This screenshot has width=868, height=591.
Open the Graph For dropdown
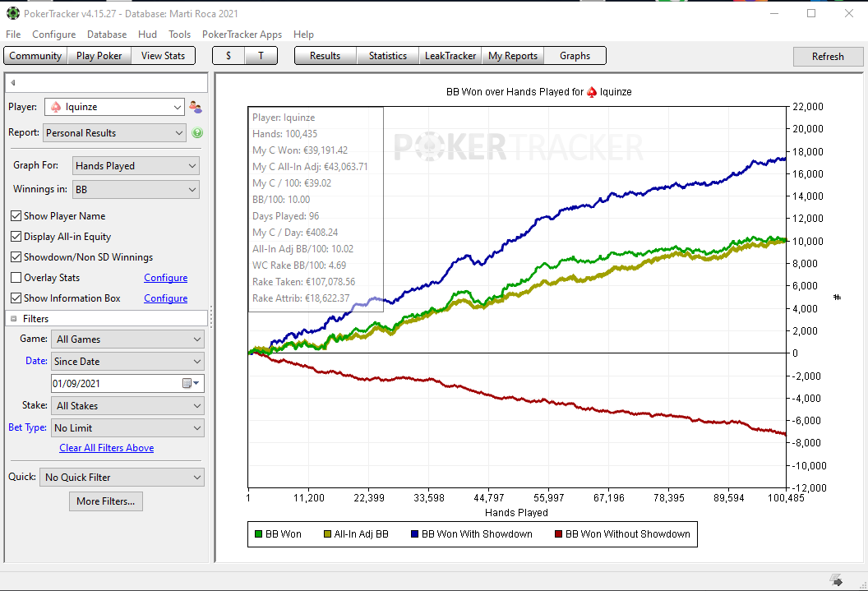[x=136, y=165]
